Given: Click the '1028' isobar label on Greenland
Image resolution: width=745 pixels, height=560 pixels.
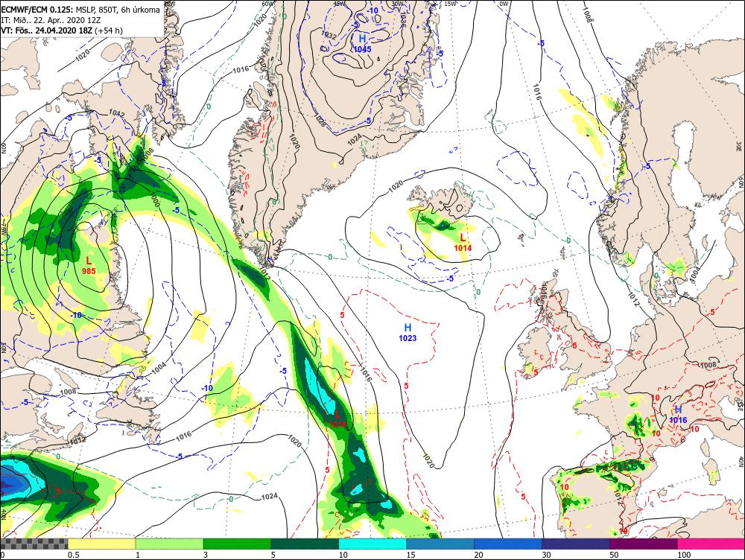Looking at the screenshot, I should pos(320,119).
